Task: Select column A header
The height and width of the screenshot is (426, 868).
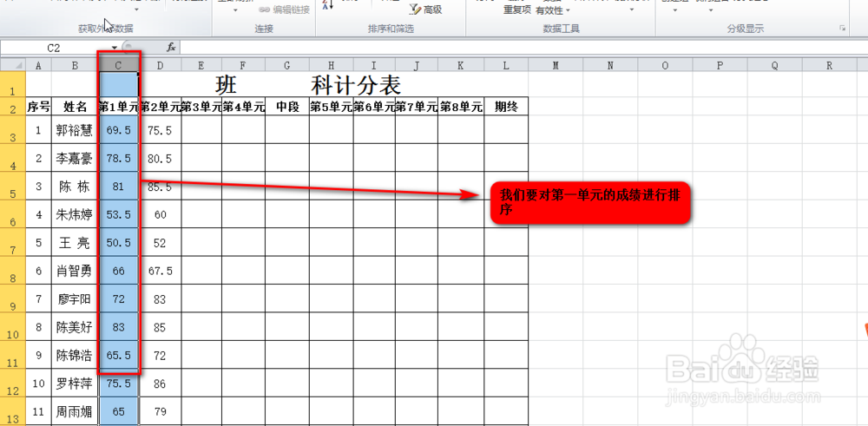Action: 38,65
